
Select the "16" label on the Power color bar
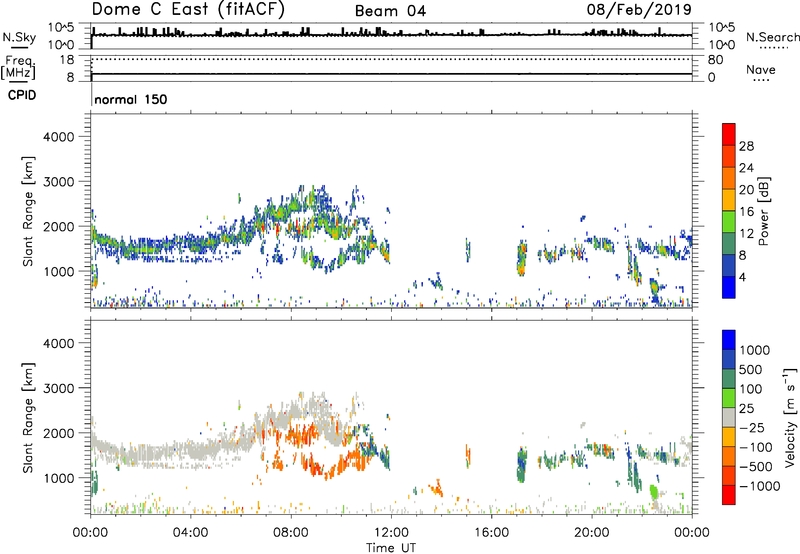(x=746, y=212)
